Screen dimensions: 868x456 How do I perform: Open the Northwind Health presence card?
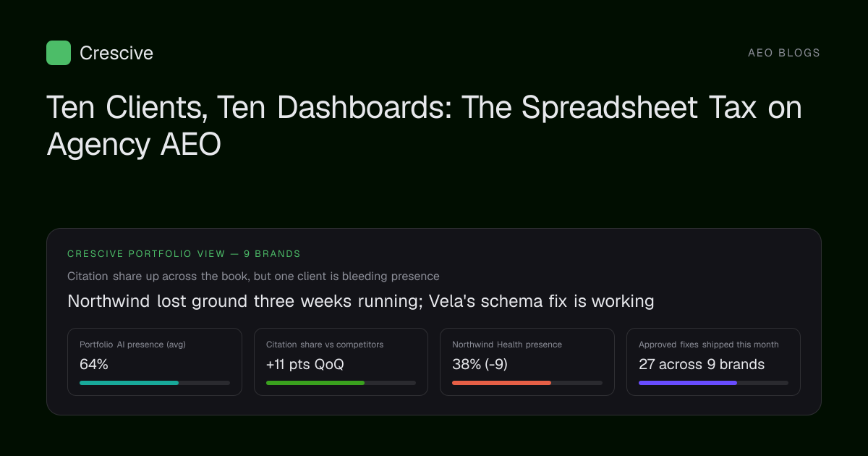(x=527, y=362)
